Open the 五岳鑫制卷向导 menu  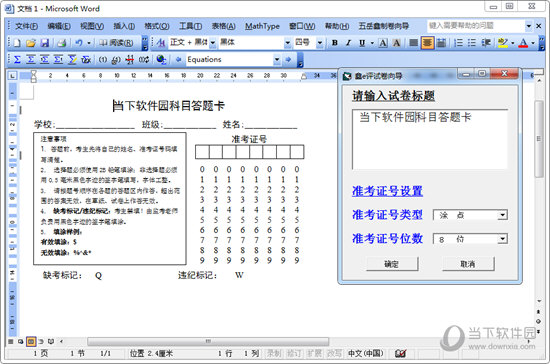point(384,26)
